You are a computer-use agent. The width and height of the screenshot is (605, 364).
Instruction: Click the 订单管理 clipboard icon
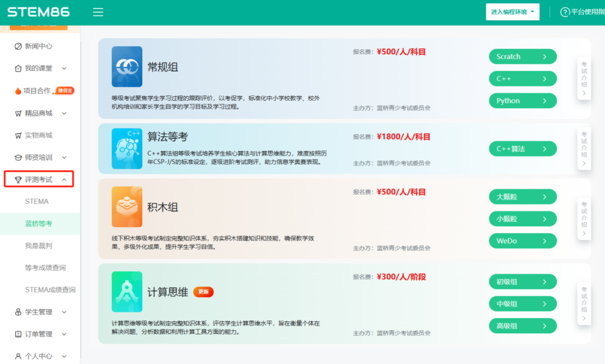[x=18, y=334]
